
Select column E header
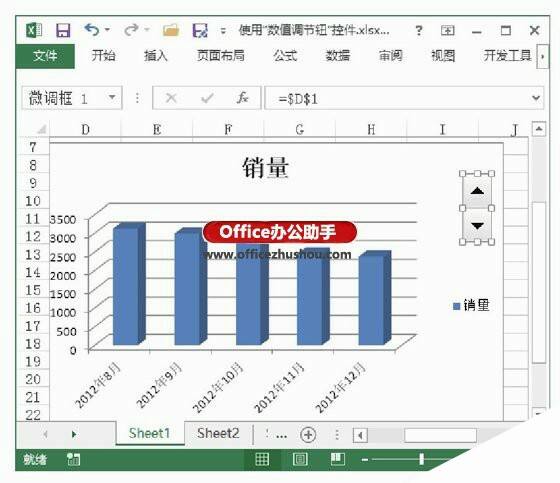point(157,129)
